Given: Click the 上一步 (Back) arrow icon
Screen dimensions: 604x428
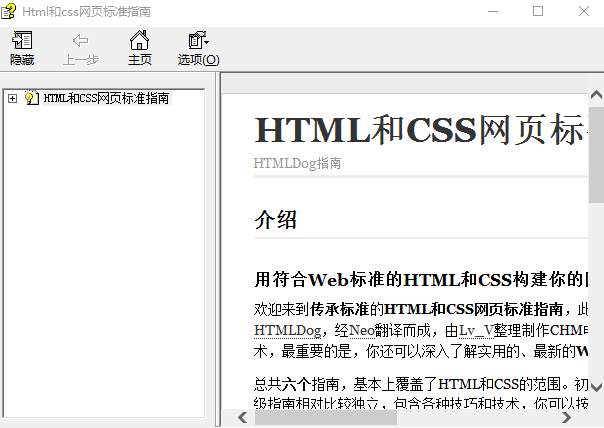Looking at the screenshot, I should pos(80,41).
